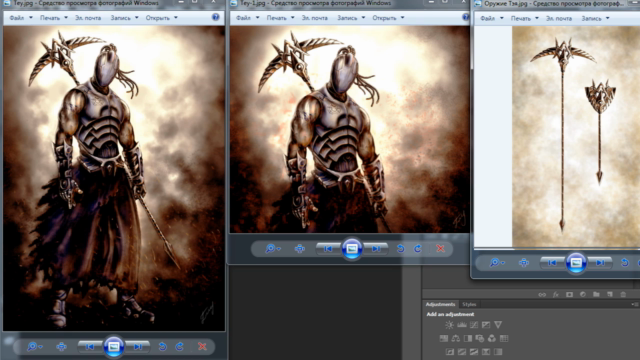
Task: Go to next image in Tey-1.jpg window
Action: click(x=376, y=249)
